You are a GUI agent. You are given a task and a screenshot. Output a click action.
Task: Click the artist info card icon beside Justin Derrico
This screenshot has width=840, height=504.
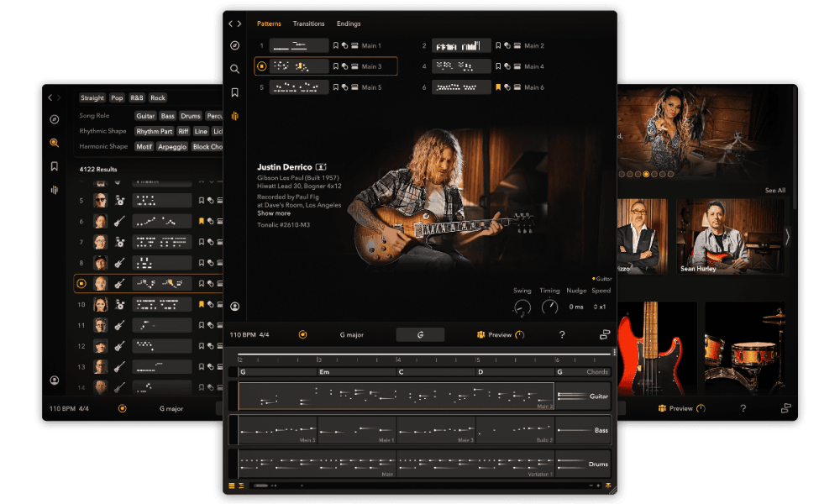pos(321,167)
